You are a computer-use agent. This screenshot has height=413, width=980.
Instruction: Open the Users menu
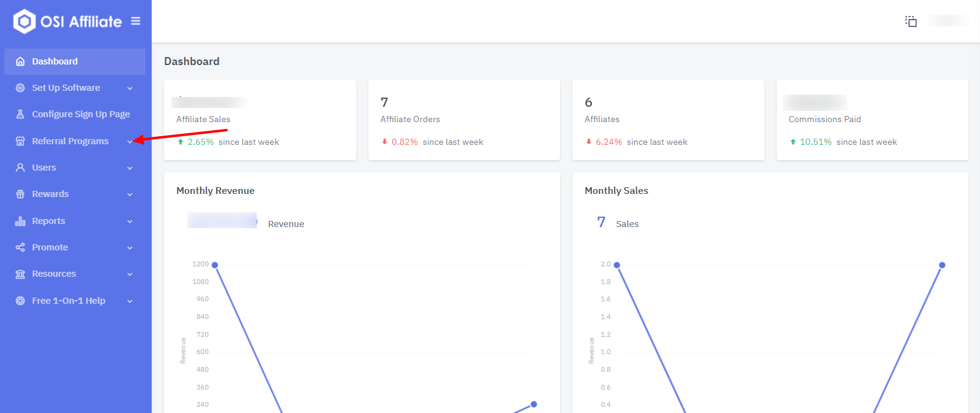[75, 168]
